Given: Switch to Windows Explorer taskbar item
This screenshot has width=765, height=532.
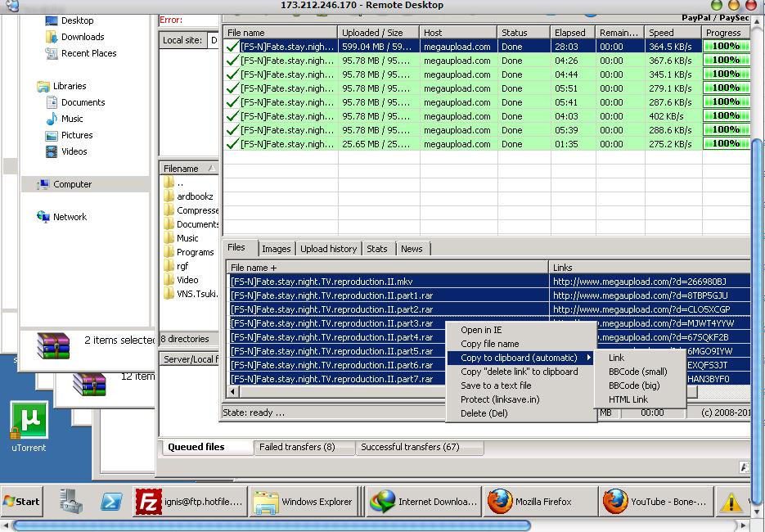Looking at the screenshot, I should 304,501.
